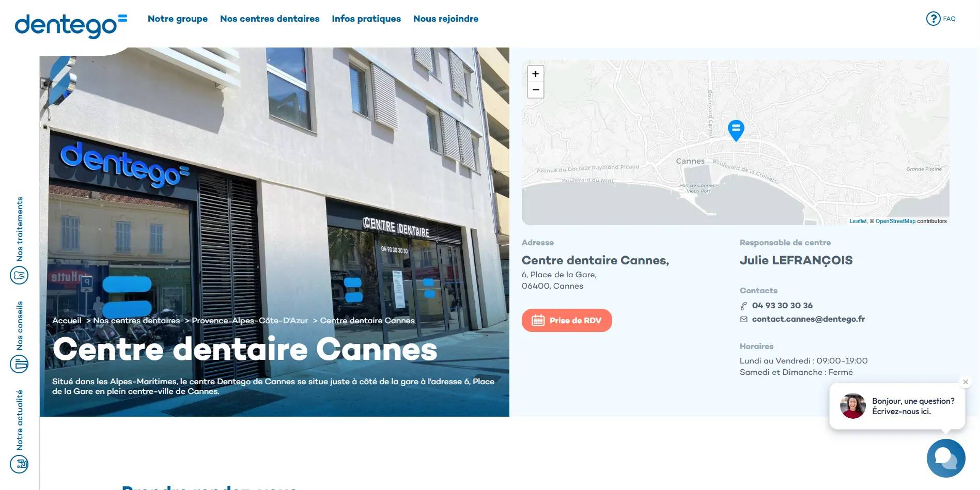Open the Notre actualité sidebar icon
980x490 pixels.
pos(19,464)
